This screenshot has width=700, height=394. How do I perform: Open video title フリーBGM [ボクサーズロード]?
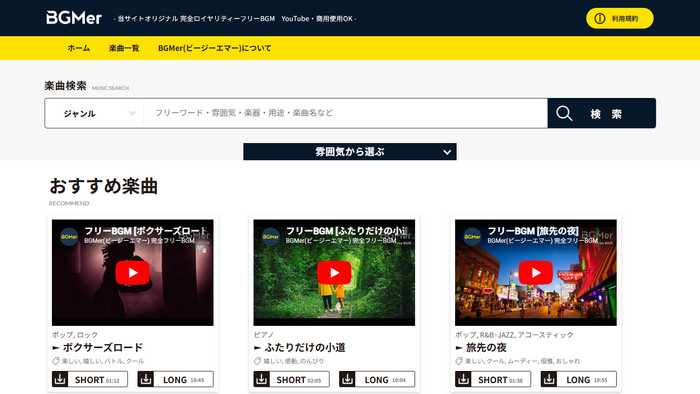pos(146,231)
